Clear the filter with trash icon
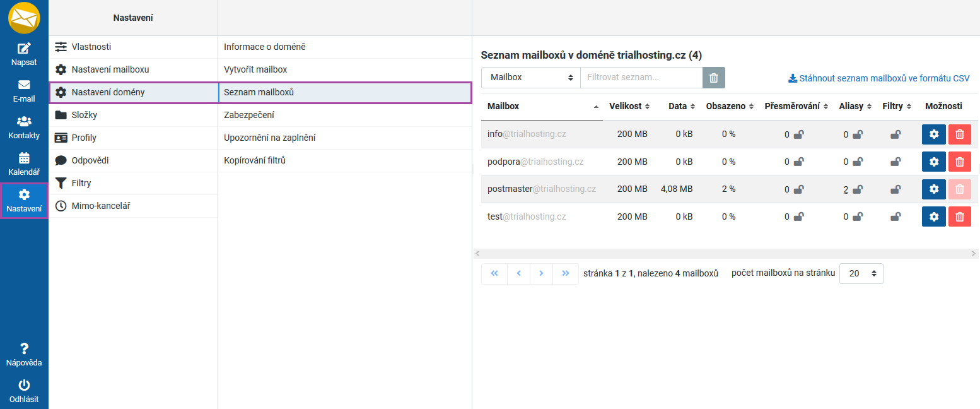 click(714, 78)
